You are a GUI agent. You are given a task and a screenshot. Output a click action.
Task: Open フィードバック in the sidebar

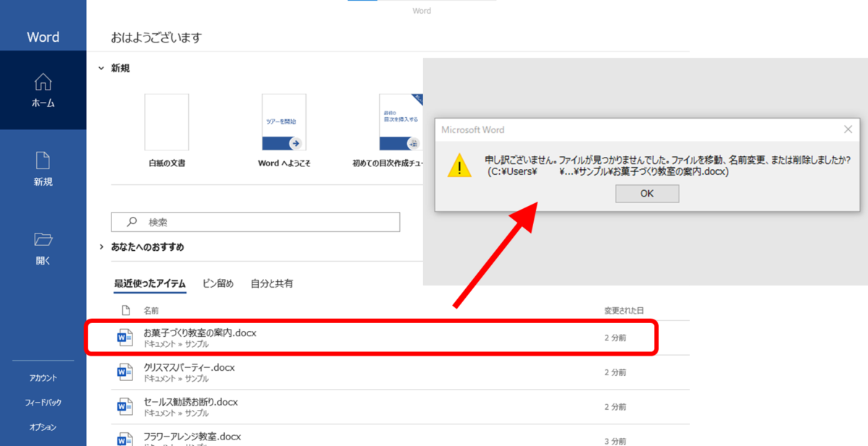(x=43, y=403)
